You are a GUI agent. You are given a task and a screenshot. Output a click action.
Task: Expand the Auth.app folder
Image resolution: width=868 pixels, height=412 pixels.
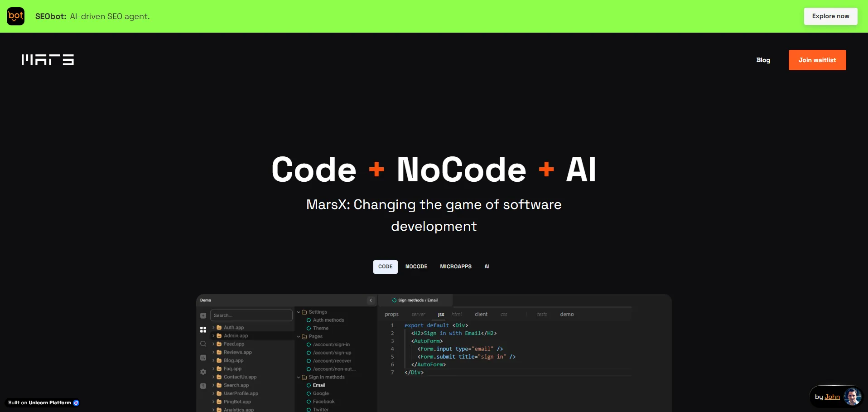[x=213, y=327]
